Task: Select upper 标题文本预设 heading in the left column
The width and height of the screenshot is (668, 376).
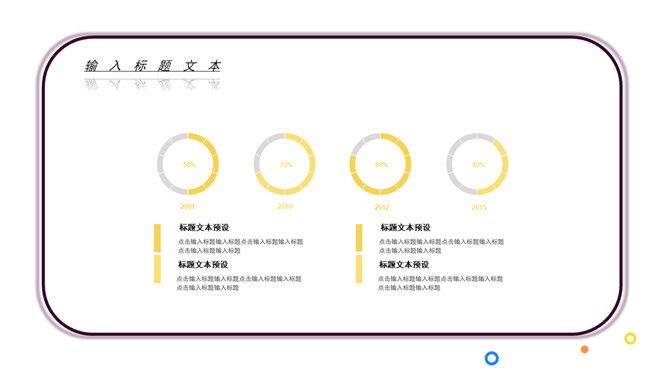Action: click(204, 227)
